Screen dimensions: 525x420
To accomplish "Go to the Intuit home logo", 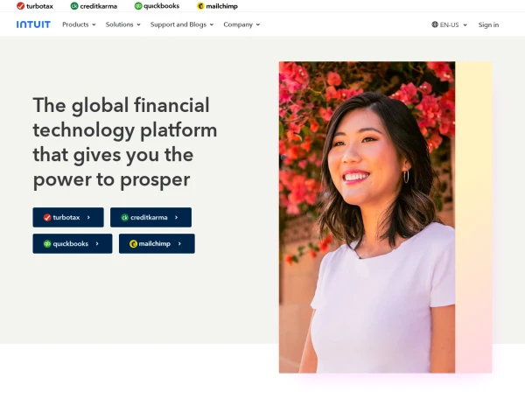I will coord(33,24).
